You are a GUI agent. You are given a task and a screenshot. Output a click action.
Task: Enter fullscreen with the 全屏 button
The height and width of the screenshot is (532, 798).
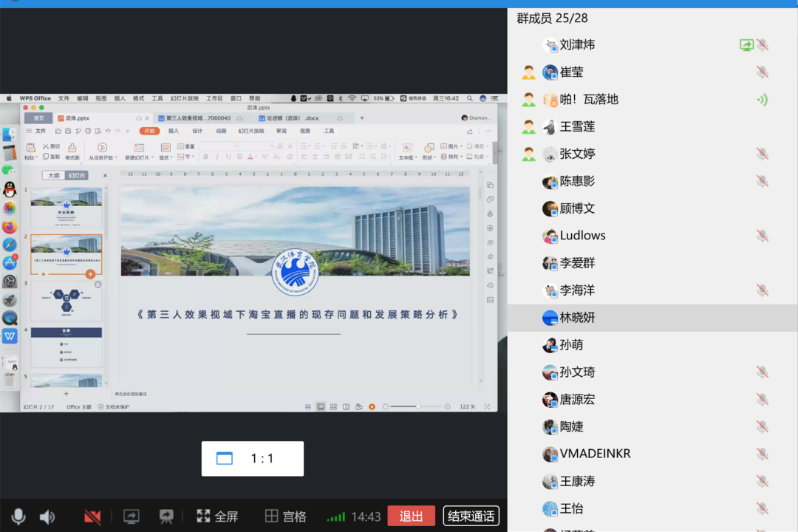pyautogui.click(x=217, y=516)
